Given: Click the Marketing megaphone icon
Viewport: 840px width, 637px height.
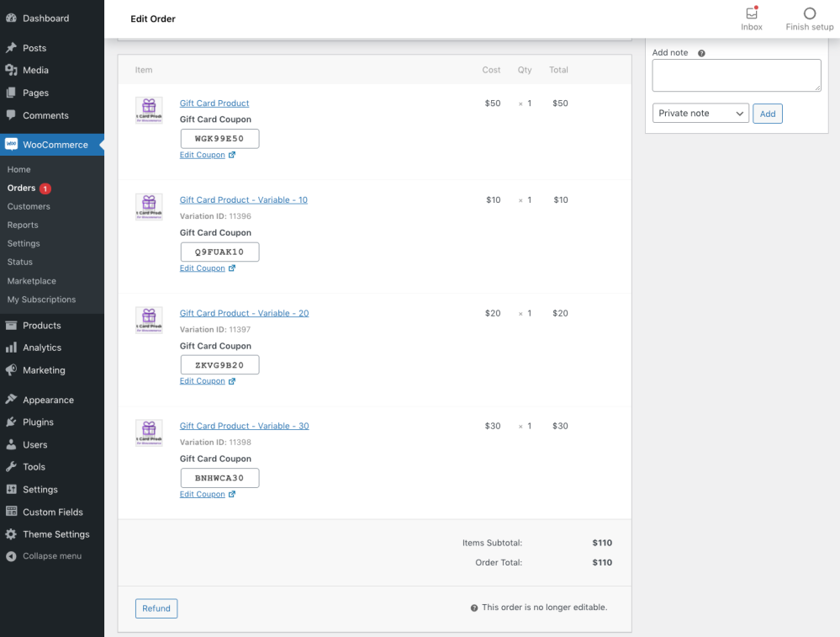Looking at the screenshot, I should pyautogui.click(x=11, y=370).
